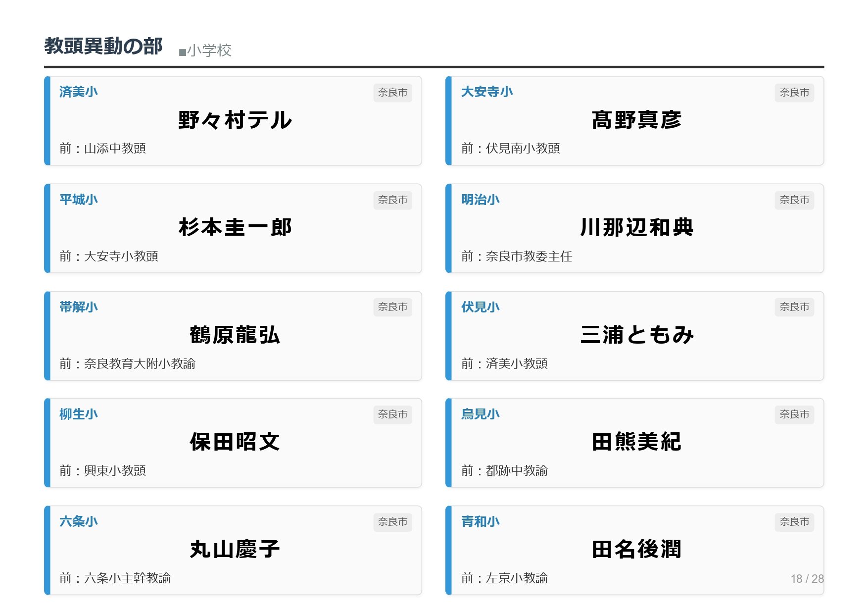Click the name 保田昭文

pos(235,442)
